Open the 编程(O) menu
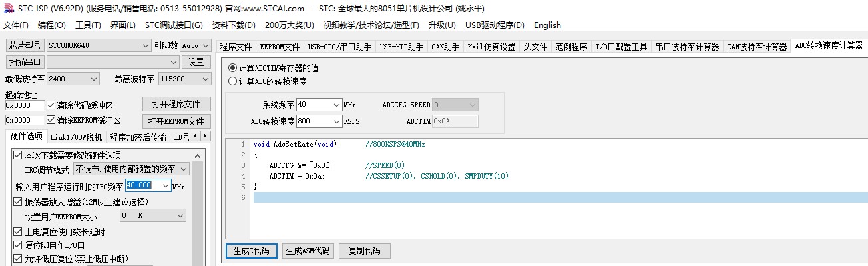The width and height of the screenshot is (868, 266). pyautogui.click(x=52, y=25)
